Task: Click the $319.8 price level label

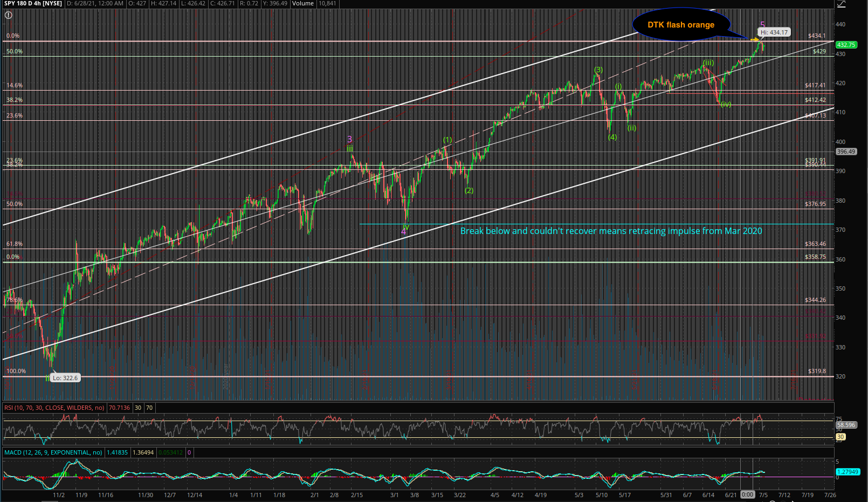Action: coord(817,371)
